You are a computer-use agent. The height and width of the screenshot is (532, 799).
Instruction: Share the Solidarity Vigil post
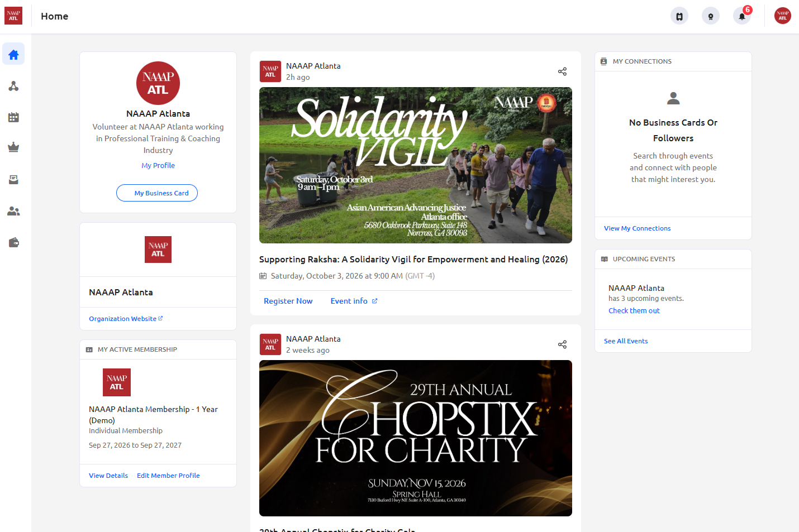click(562, 71)
